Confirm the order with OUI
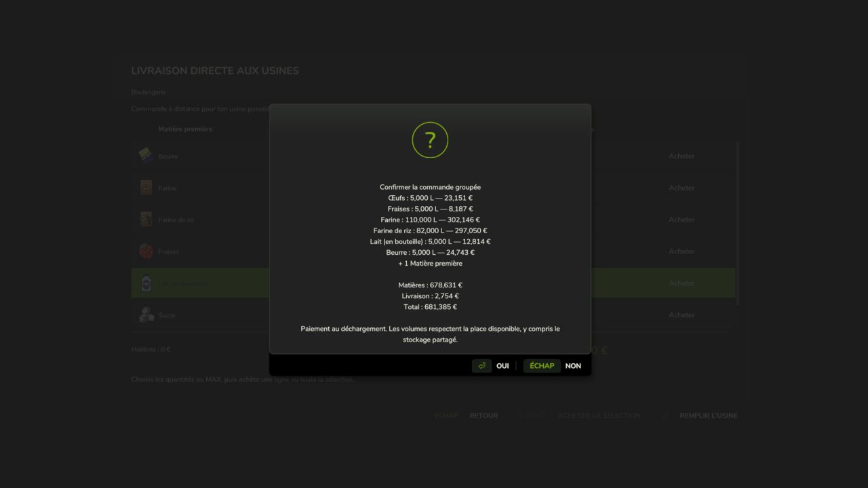The image size is (868, 488). point(502,366)
